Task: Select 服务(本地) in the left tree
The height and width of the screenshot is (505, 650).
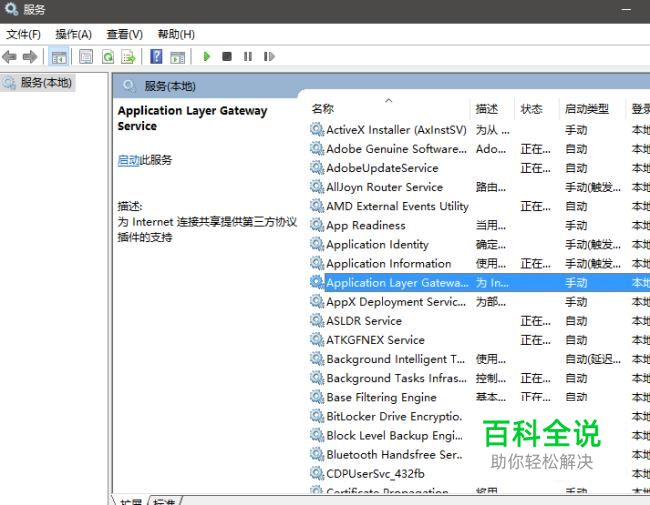Action: tap(46, 83)
